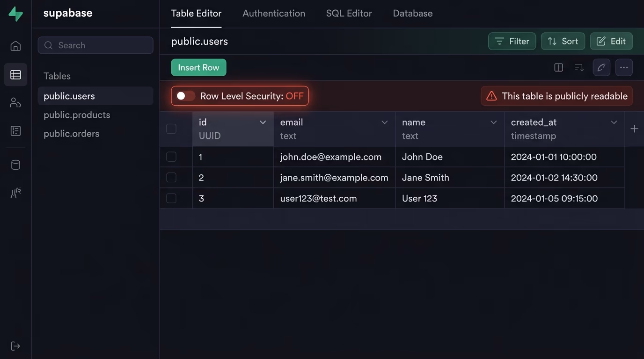Viewport: 644px width, 359px height.
Task: Click the Supabase lightning bolt logo
Action: [x=15, y=14]
